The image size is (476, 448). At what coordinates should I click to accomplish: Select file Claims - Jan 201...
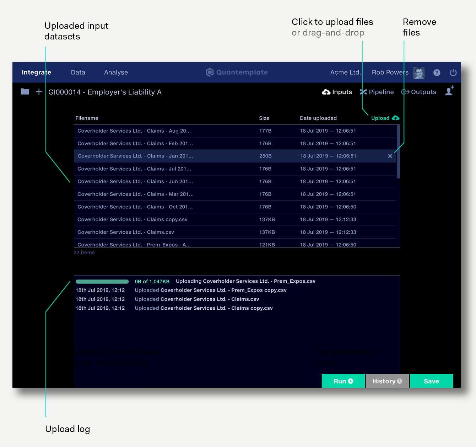click(x=235, y=156)
